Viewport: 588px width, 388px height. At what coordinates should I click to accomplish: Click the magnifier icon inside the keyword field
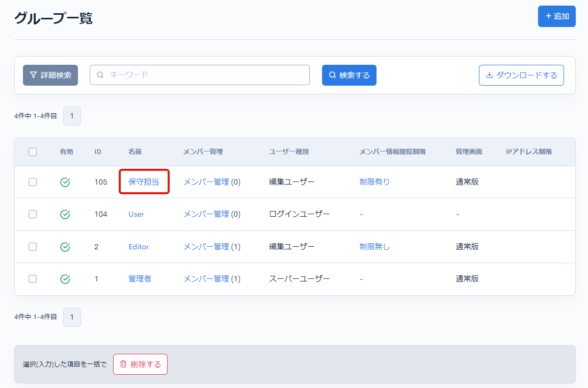99,75
